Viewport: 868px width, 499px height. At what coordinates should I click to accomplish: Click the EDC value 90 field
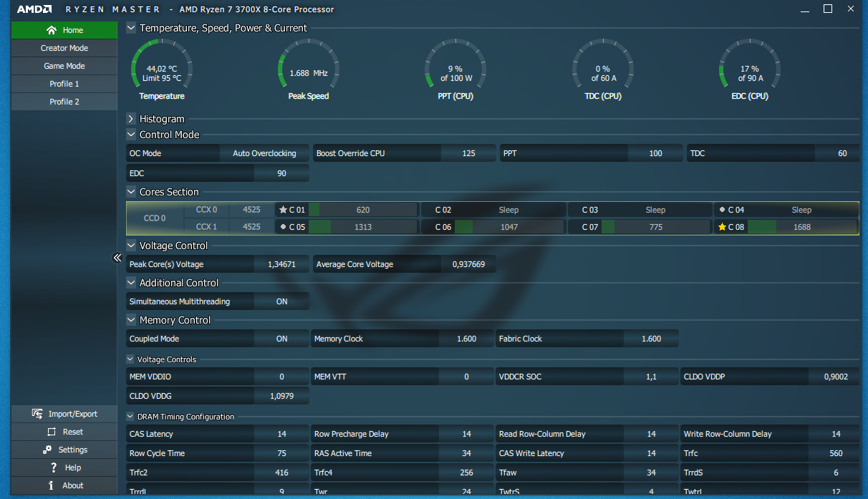pyautogui.click(x=282, y=173)
